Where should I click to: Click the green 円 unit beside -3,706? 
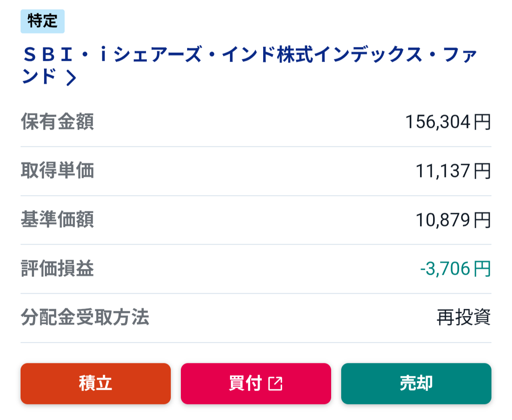(482, 269)
